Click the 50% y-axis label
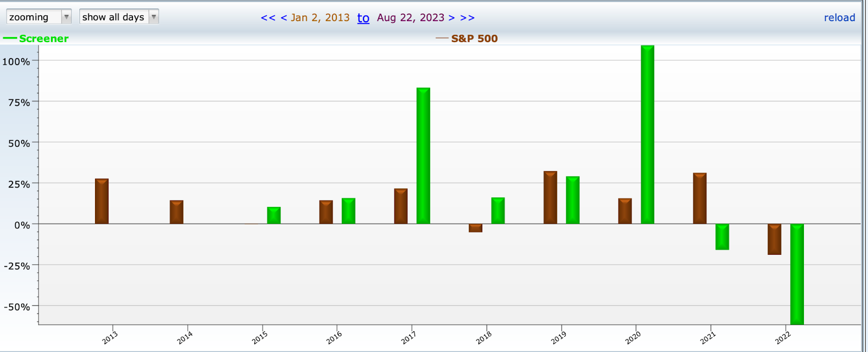Viewport: 868px width, 352px height. coord(19,143)
